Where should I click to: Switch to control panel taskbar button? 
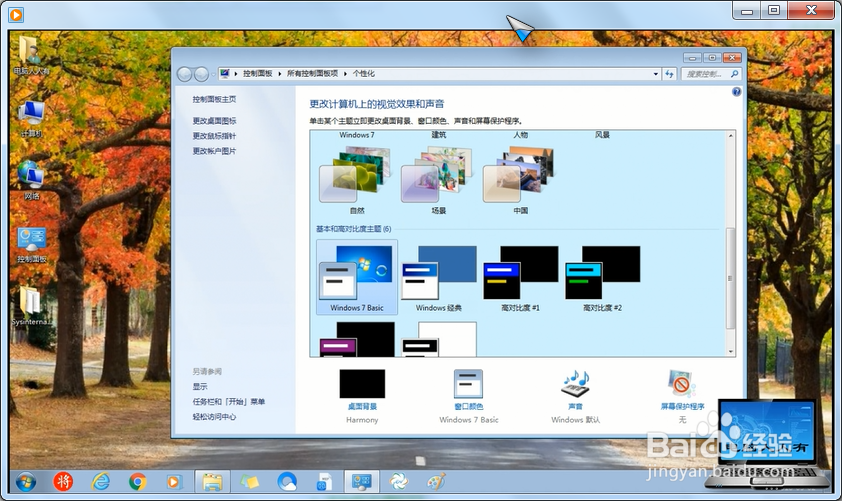pos(361,482)
